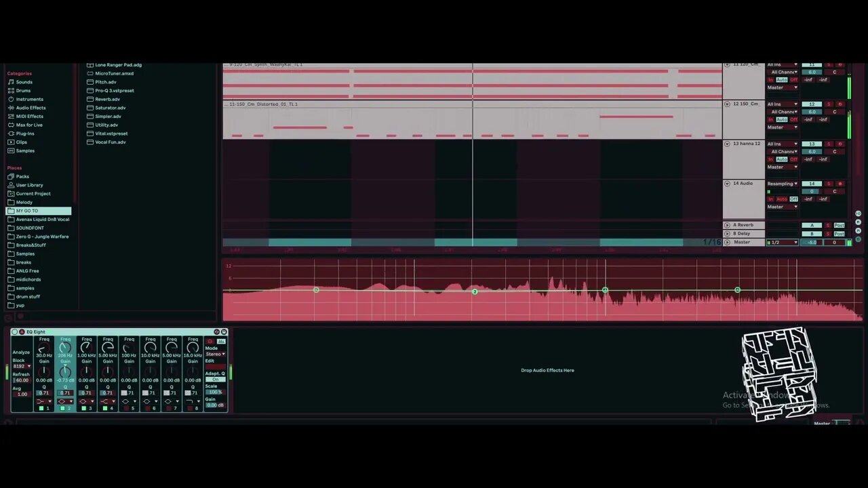
Task: Select EQ filter point 4 on the display
Action: 737,290
